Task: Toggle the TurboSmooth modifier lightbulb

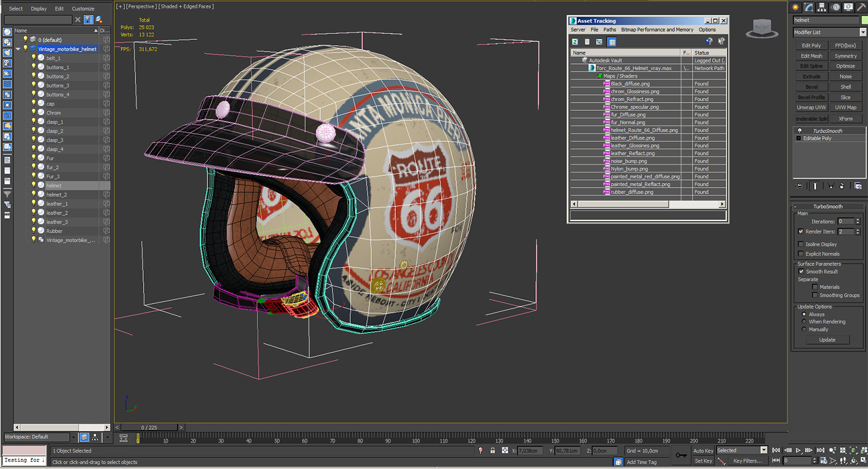Action: coord(799,131)
